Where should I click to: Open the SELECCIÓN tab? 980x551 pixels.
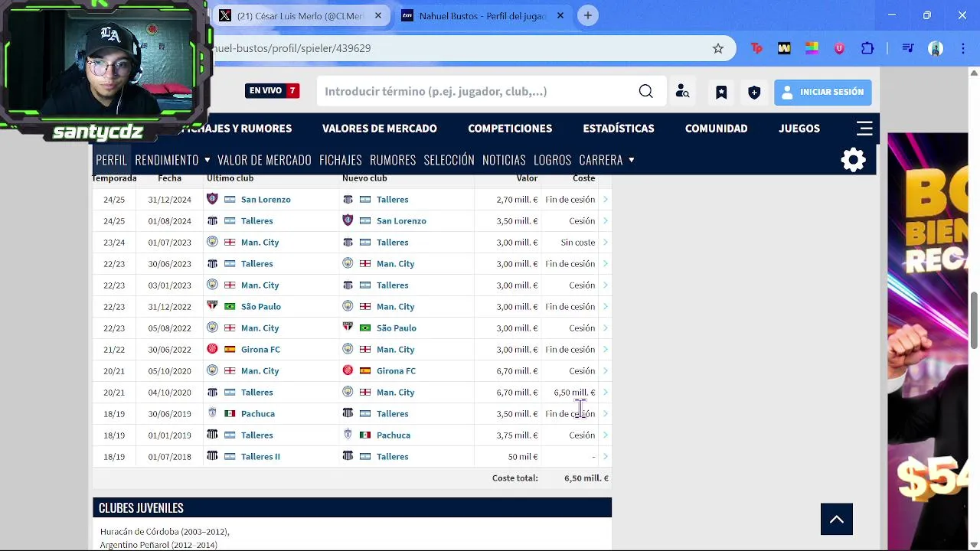[449, 160]
